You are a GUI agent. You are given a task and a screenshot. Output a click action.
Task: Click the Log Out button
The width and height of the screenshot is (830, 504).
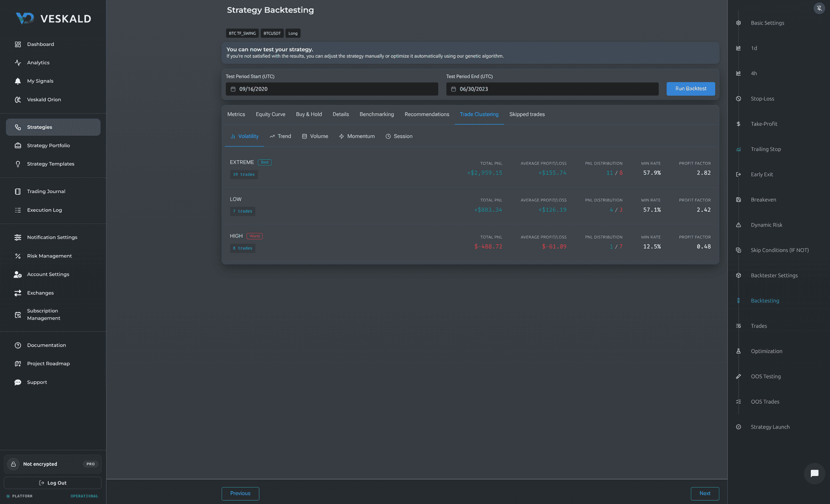click(53, 483)
